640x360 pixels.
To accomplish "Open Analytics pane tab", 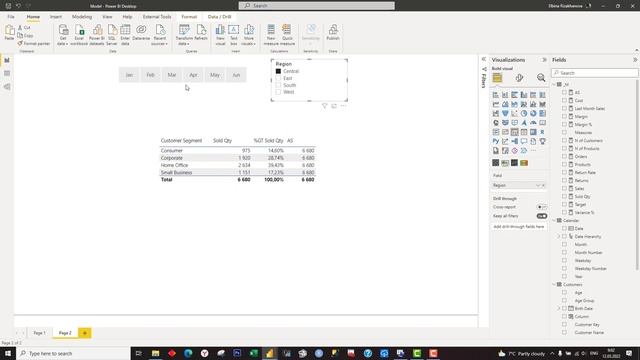I will (541, 78).
